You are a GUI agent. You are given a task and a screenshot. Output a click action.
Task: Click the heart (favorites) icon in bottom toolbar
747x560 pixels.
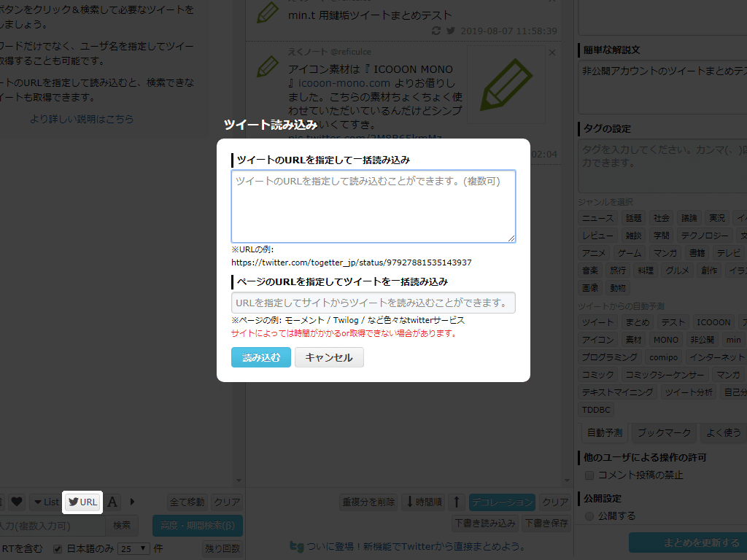18,502
